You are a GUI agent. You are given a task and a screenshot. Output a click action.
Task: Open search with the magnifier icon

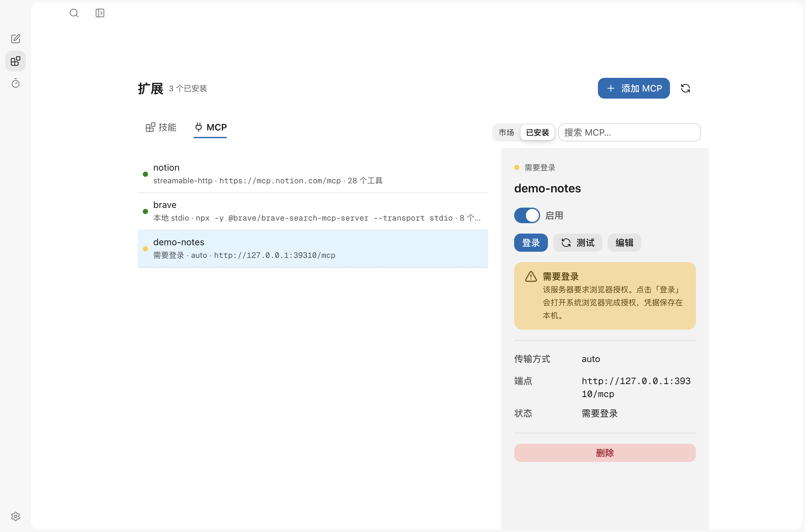pos(74,13)
